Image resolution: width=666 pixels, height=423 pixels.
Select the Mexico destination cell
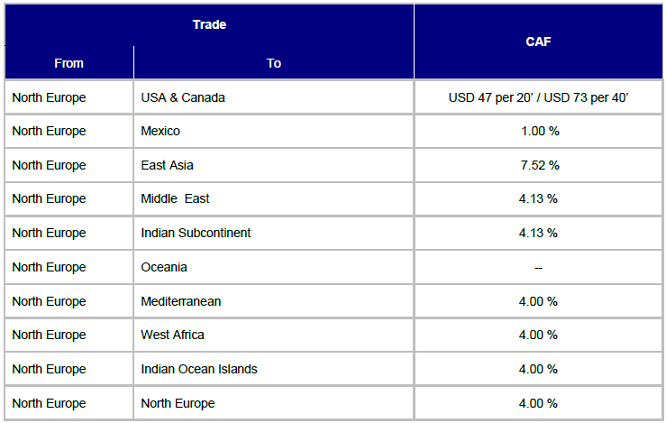click(x=274, y=131)
